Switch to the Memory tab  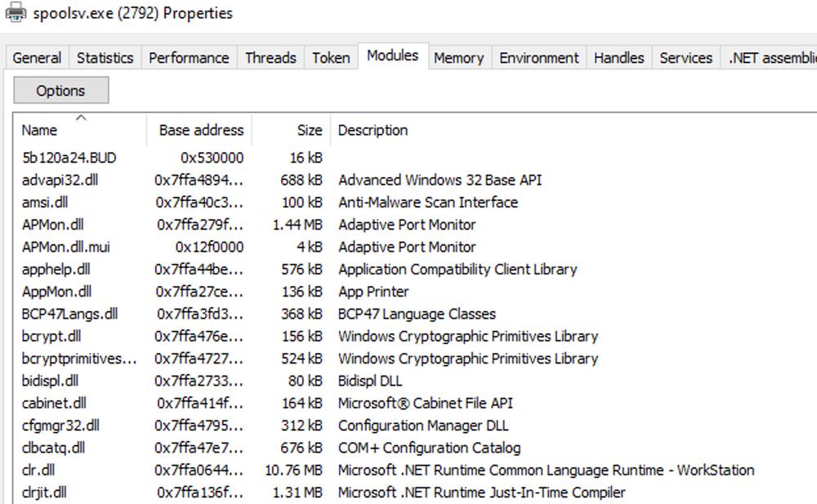(458, 58)
